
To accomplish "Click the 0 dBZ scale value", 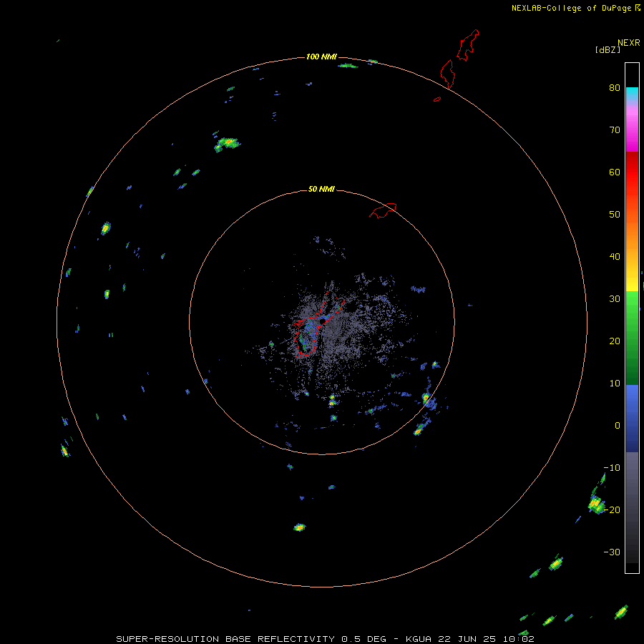I will 618,426.
